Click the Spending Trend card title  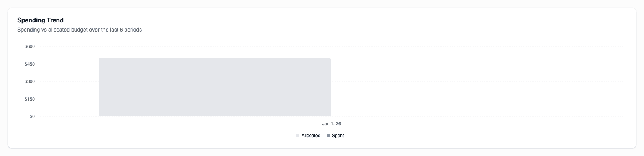(40, 20)
